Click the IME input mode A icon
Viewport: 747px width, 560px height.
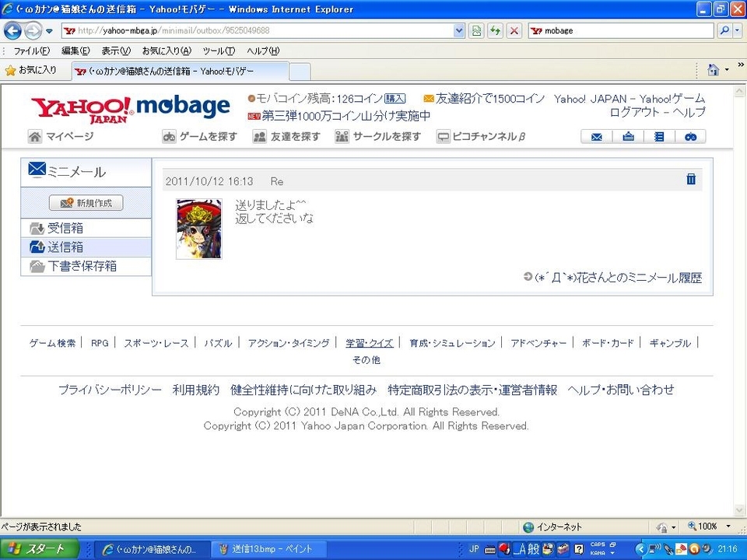pyautogui.click(x=519, y=549)
